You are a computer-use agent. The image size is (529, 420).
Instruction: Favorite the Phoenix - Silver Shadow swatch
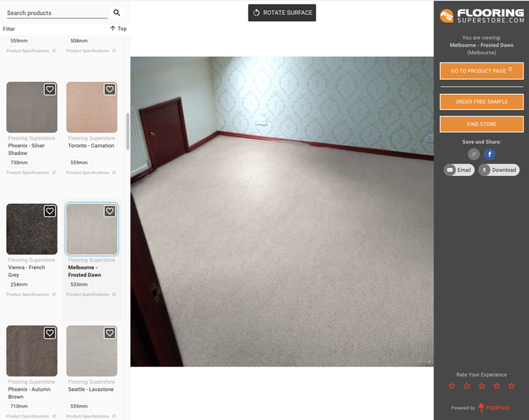[x=50, y=89]
